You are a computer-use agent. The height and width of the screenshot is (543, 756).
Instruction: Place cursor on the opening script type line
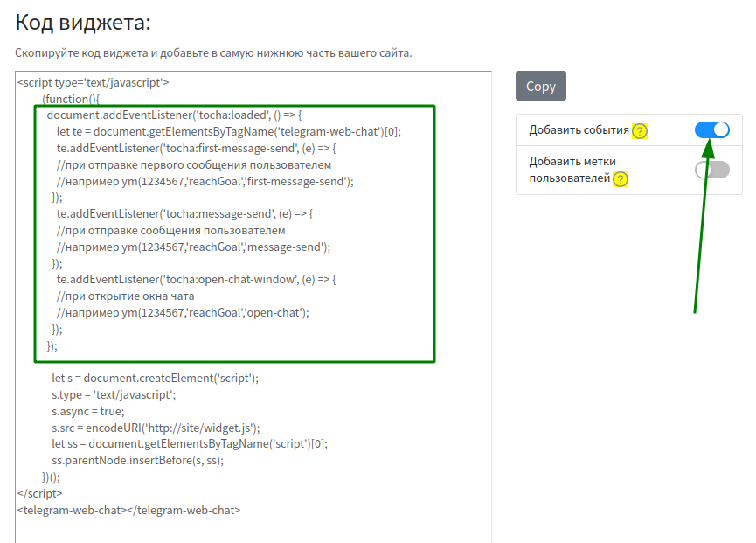(x=93, y=83)
